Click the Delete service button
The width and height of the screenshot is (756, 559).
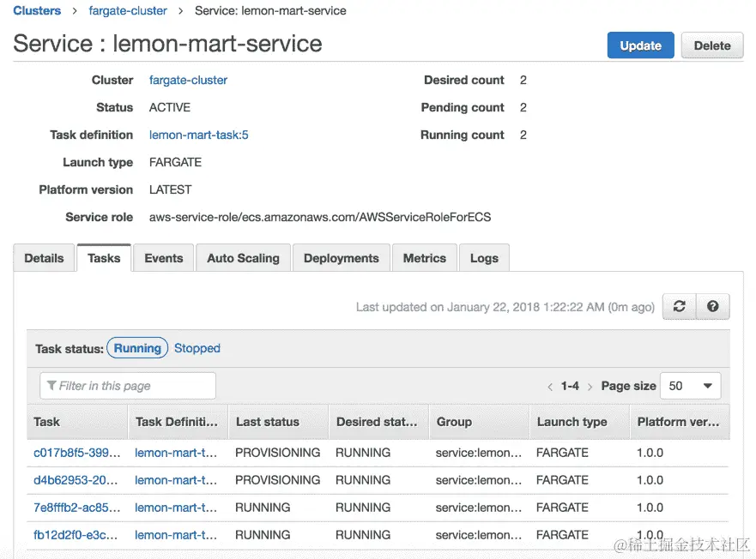click(712, 45)
